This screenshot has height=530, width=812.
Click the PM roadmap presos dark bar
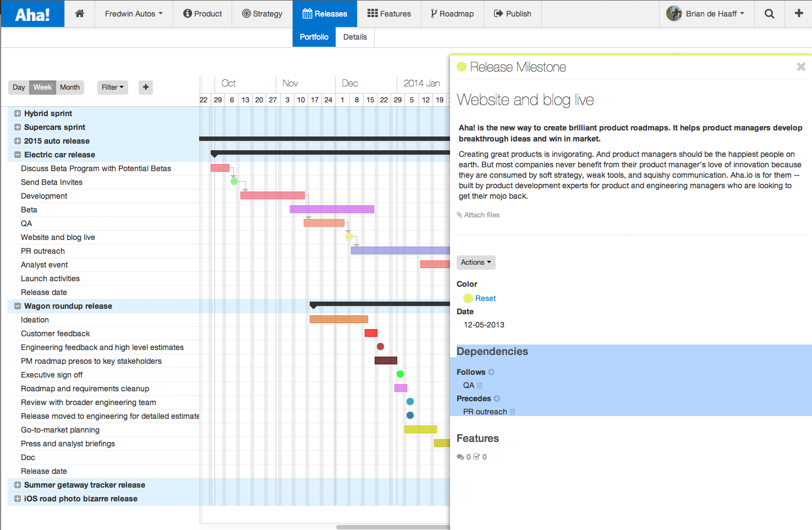(x=386, y=360)
